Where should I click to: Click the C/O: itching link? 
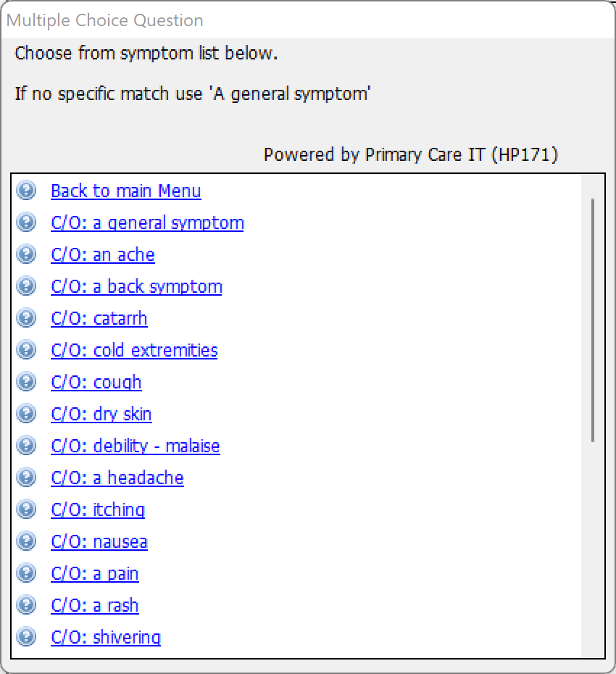98,509
